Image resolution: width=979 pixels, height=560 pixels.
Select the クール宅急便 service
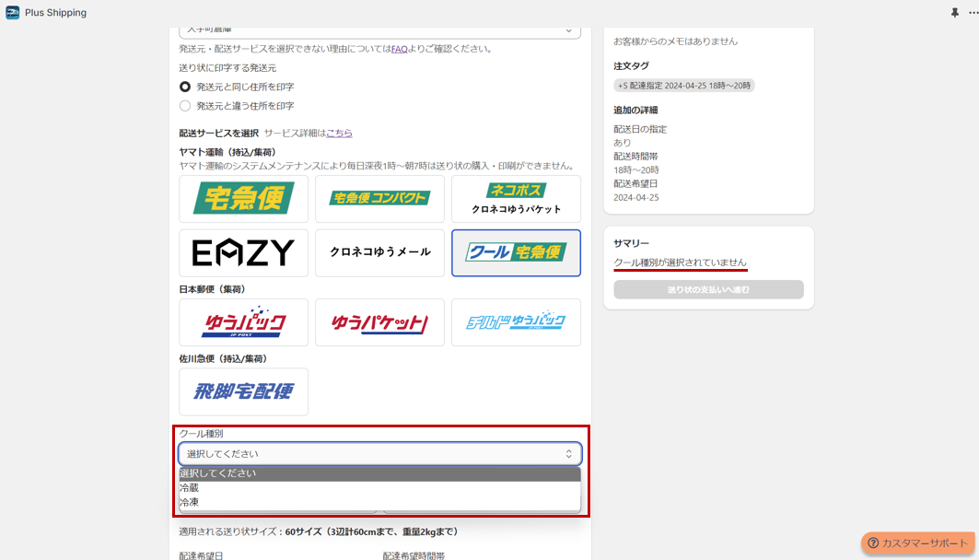pos(516,253)
